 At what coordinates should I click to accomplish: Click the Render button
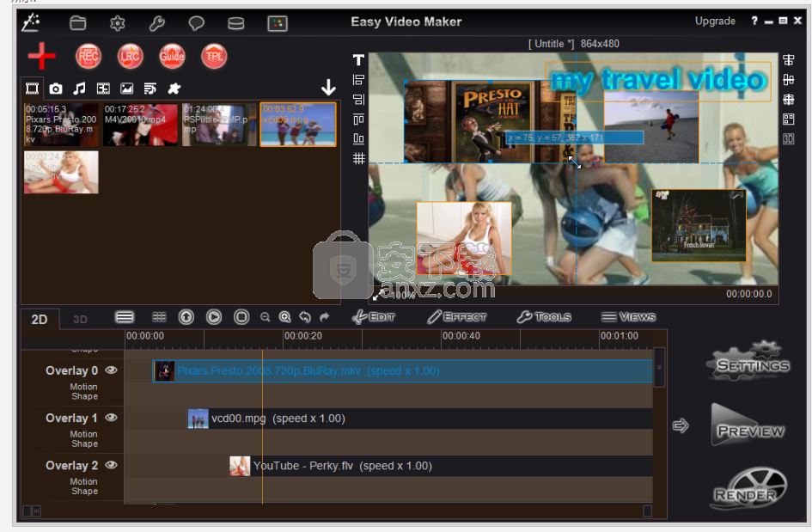point(750,488)
